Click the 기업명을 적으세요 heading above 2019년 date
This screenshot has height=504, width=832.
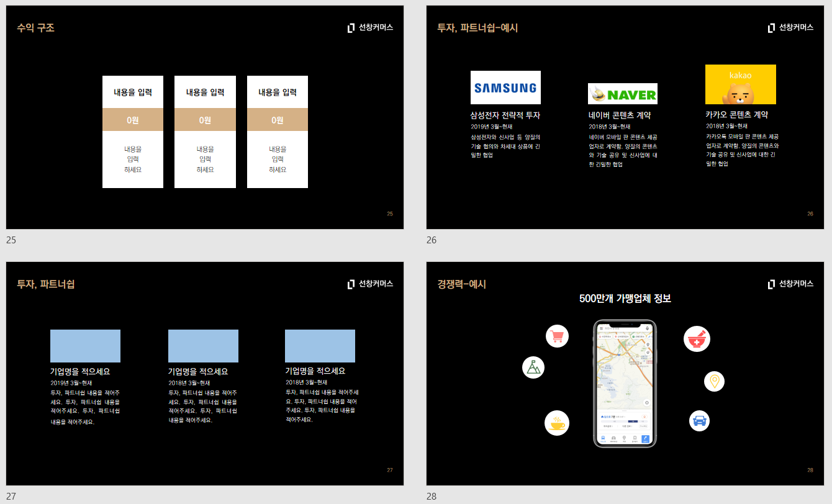point(80,372)
